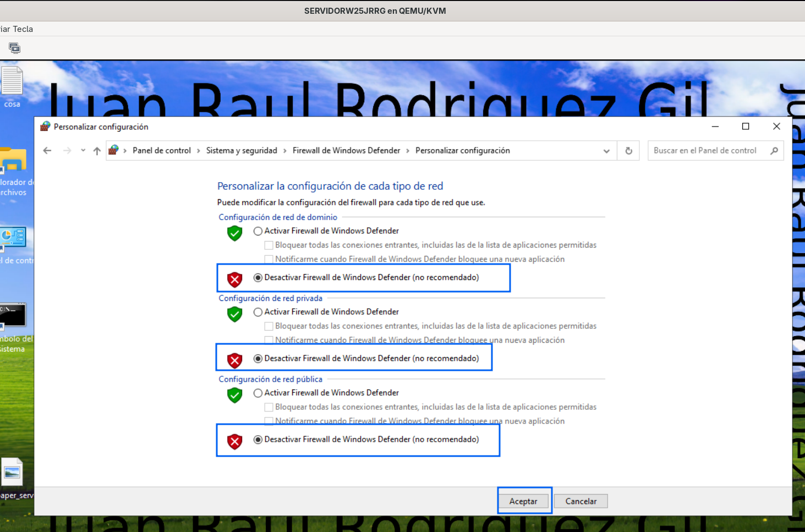Check 'Notificarme' option under private network
Image resolution: width=805 pixels, height=532 pixels.
click(269, 340)
